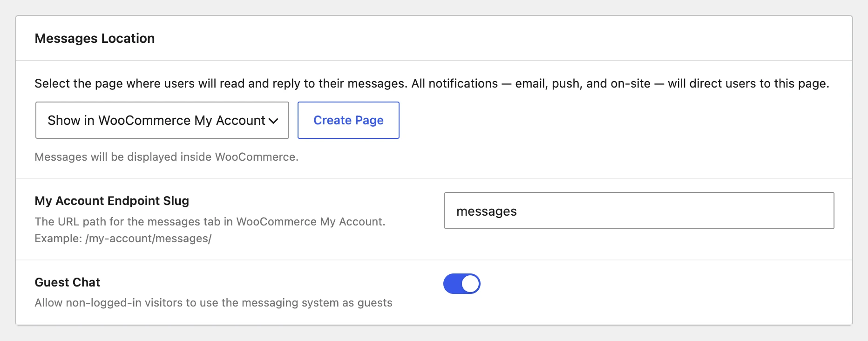Click the Guest Chat label
Screen dimensions: 868x341
pos(68,282)
